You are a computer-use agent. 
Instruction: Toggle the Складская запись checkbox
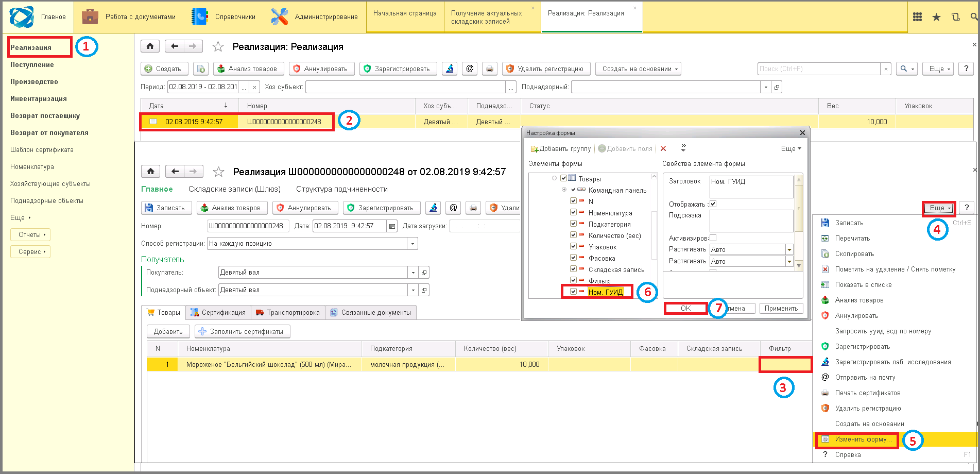click(573, 269)
